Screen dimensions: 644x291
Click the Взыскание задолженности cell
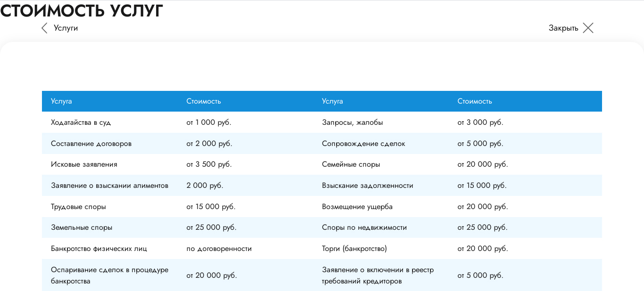click(x=367, y=186)
